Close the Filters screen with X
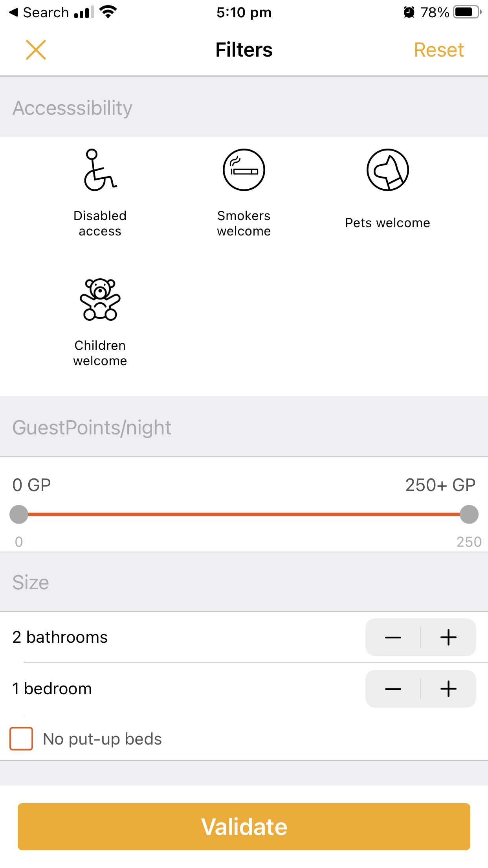 click(36, 50)
